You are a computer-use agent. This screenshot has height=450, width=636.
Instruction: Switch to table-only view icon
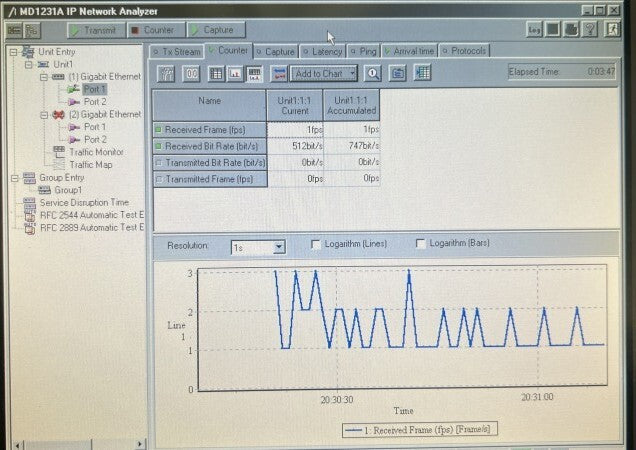coord(216,74)
